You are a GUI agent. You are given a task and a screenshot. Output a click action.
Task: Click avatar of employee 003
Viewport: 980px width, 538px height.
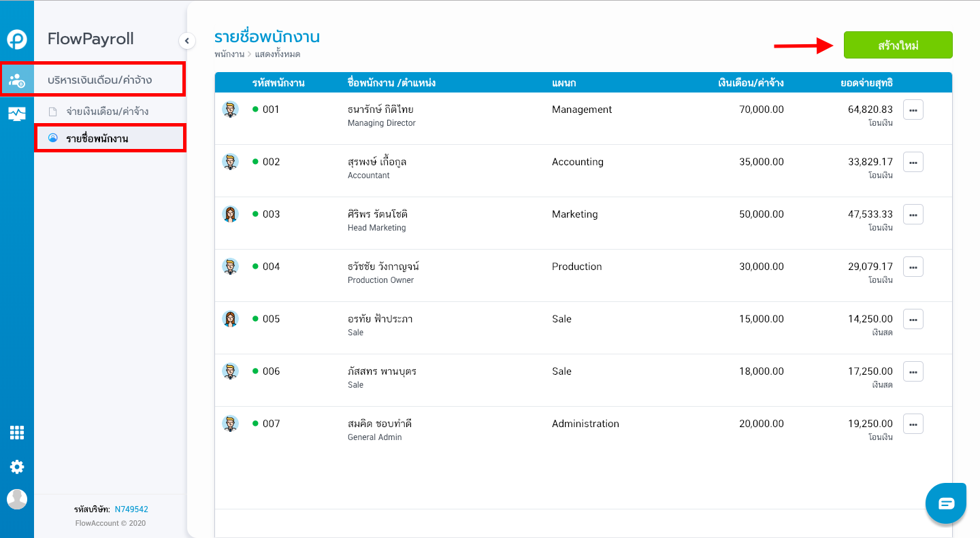pos(231,214)
